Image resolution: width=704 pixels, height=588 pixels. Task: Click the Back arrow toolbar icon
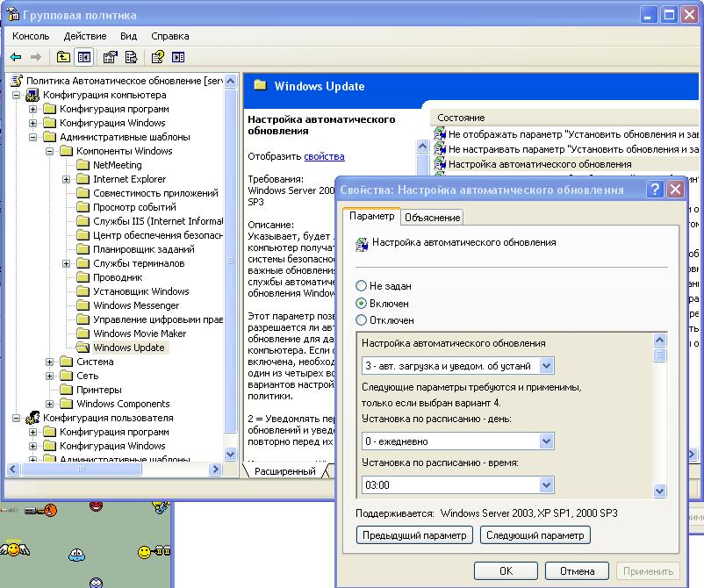point(16,57)
